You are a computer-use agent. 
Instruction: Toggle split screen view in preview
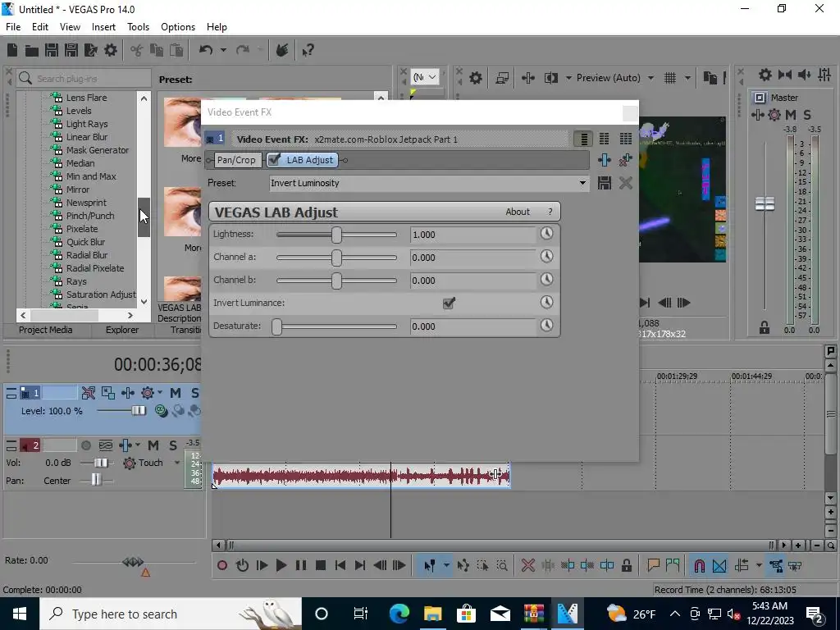[550, 78]
